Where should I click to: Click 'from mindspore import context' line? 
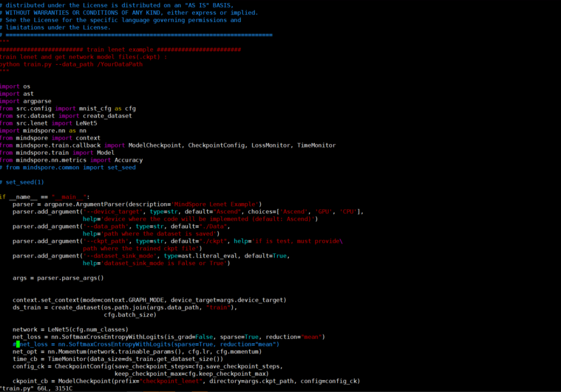[50, 138]
